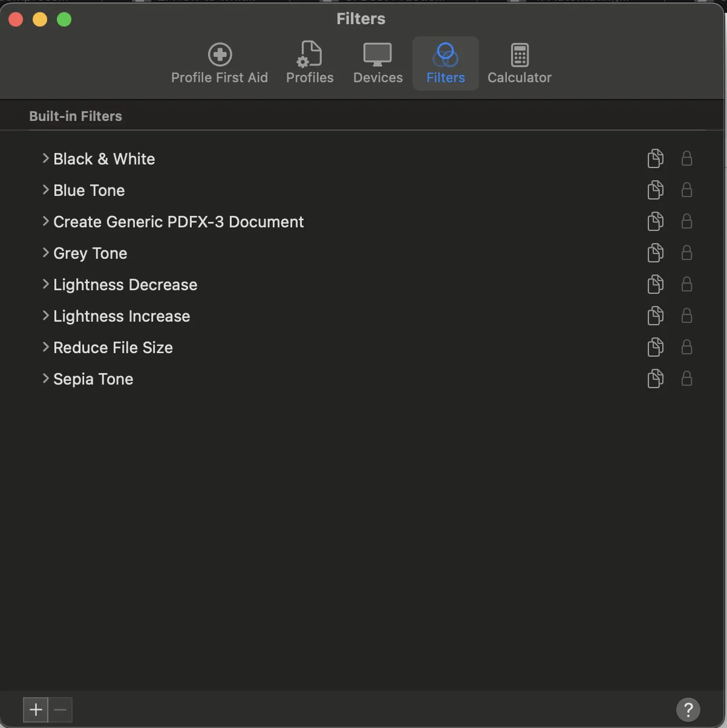727x728 pixels.
Task: Add a new filter with plus button
Action: (x=36, y=709)
